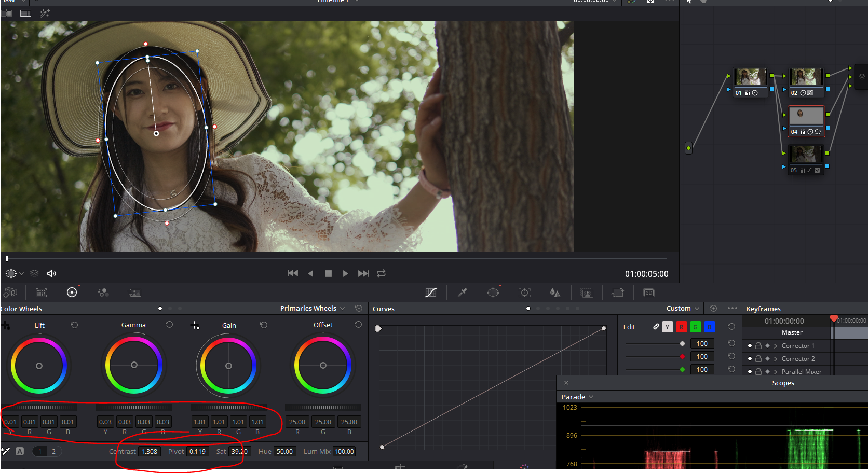Screen dimensions: 868x473
Task: Select the Color Wheels palette icon
Action: [72, 293]
